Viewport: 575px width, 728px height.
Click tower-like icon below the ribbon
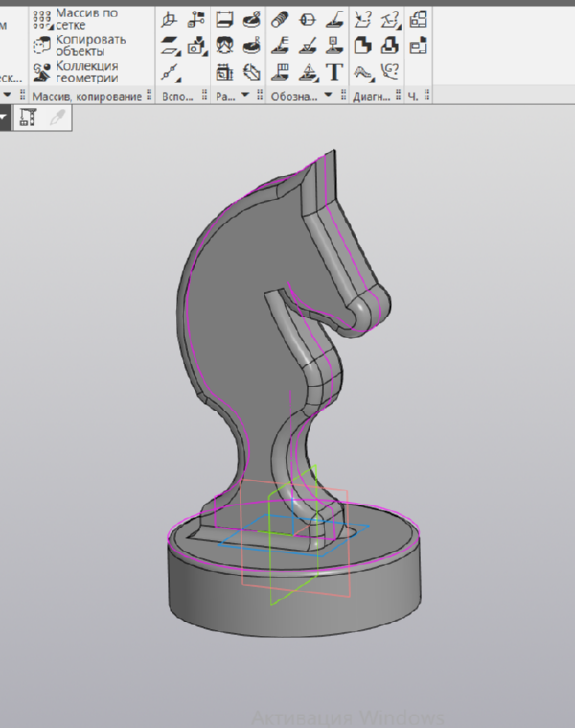pyautogui.click(x=29, y=117)
